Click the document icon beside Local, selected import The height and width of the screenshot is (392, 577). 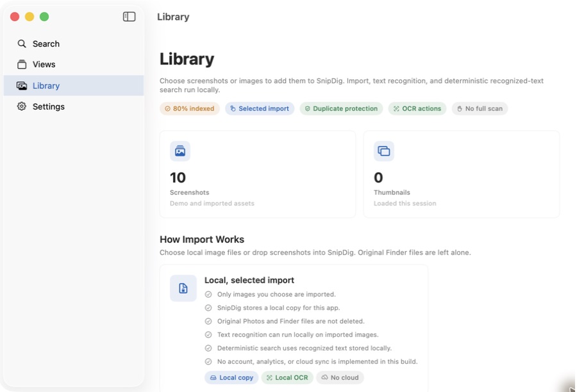coord(183,288)
